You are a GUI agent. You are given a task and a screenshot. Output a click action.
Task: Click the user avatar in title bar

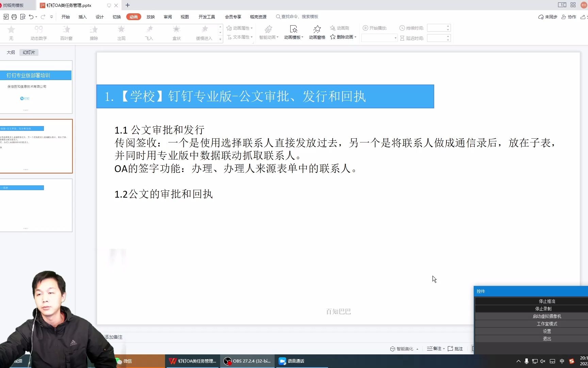click(x=584, y=5)
